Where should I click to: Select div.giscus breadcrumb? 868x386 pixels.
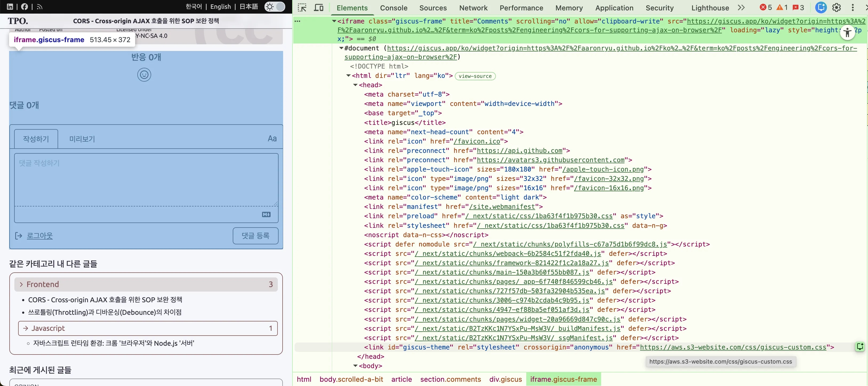tap(505, 379)
